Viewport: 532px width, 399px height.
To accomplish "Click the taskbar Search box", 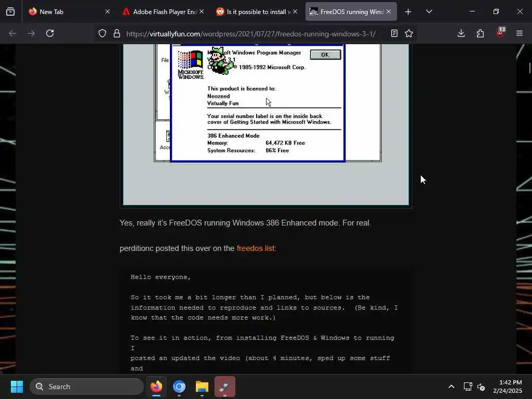I will click(87, 387).
